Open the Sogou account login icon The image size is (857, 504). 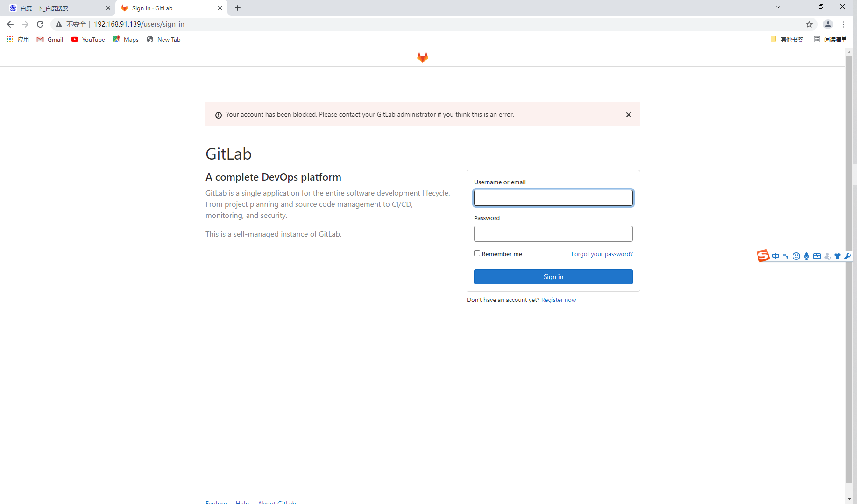827,256
